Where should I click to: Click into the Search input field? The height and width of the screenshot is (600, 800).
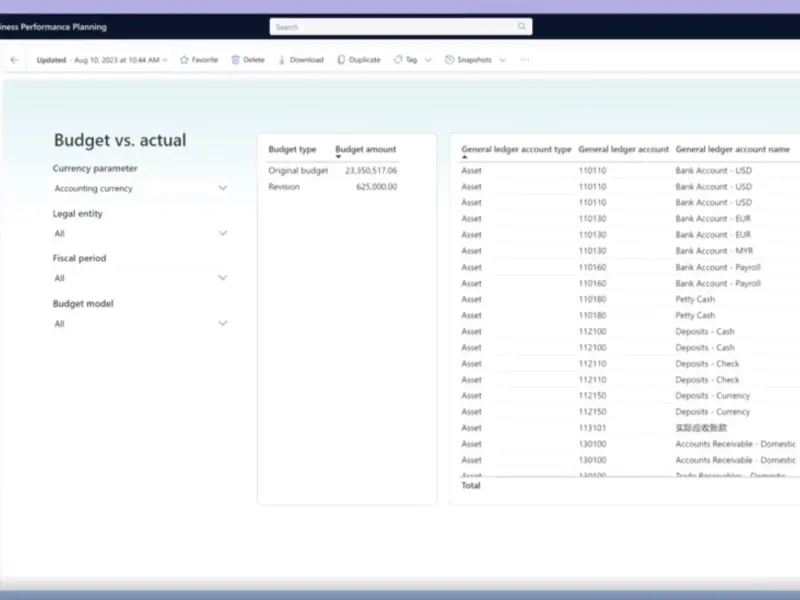395,27
